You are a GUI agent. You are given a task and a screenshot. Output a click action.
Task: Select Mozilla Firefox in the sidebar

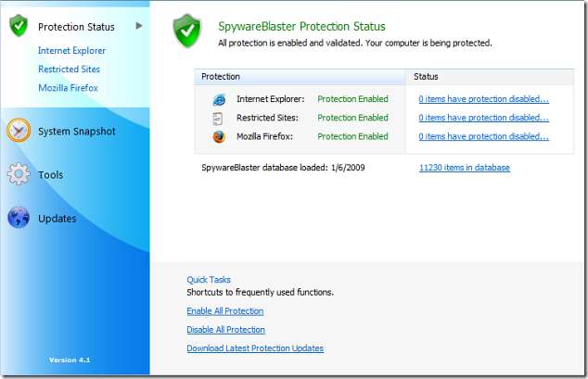(68, 88)
